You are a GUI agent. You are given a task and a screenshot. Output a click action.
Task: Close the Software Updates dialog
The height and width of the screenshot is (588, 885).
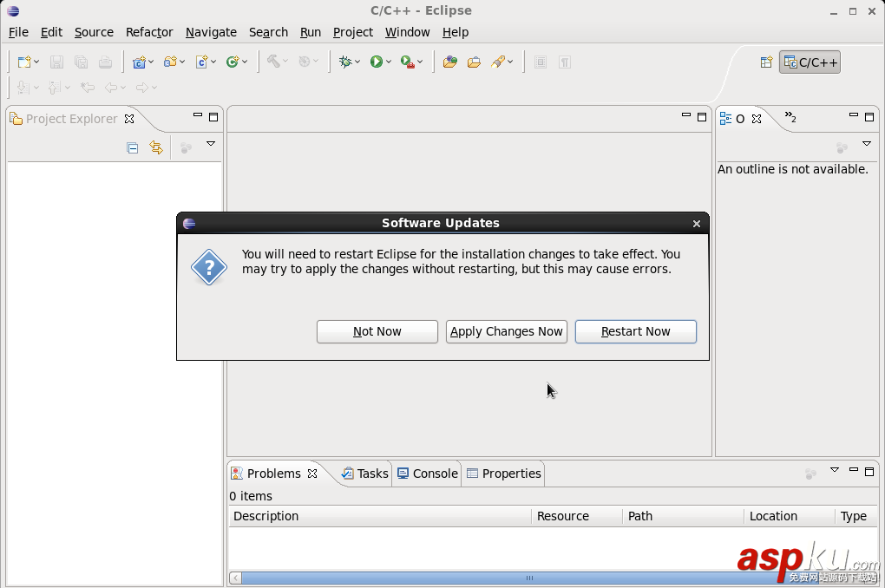pyautogui.click(x=697, y=224)
